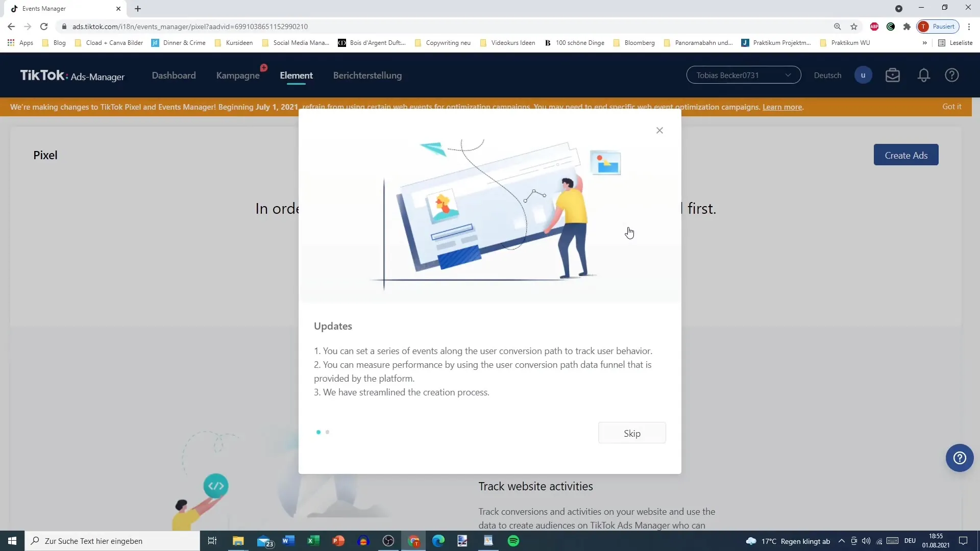Open File Explorer from taskbar
Image resolution: width=980 pixels, height=551 pixels.
[238, 541]
